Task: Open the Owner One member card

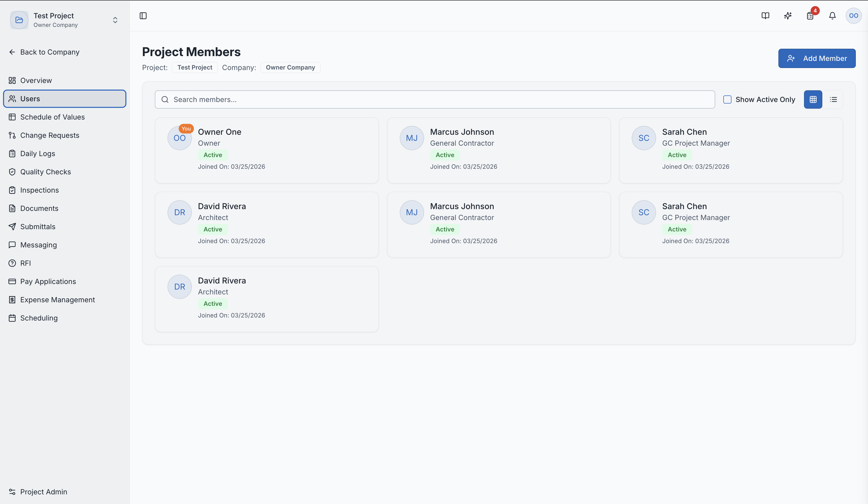Action: click(x=266, y=150)
